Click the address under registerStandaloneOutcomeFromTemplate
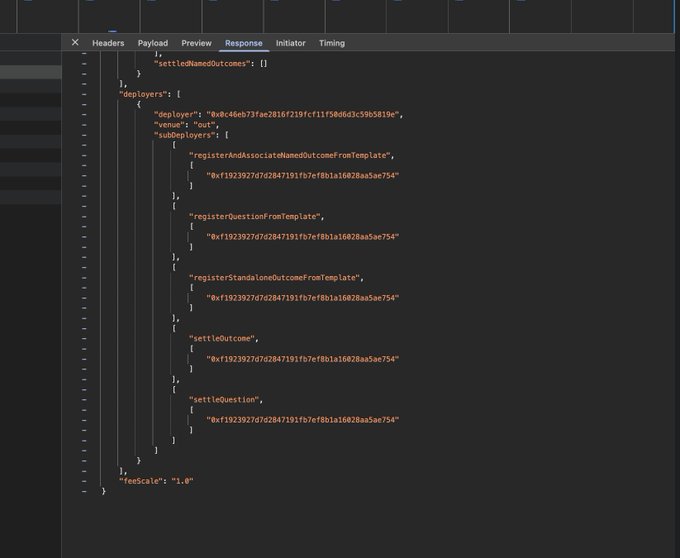This screenshot has height=558, width=680. tap(302, 298)
